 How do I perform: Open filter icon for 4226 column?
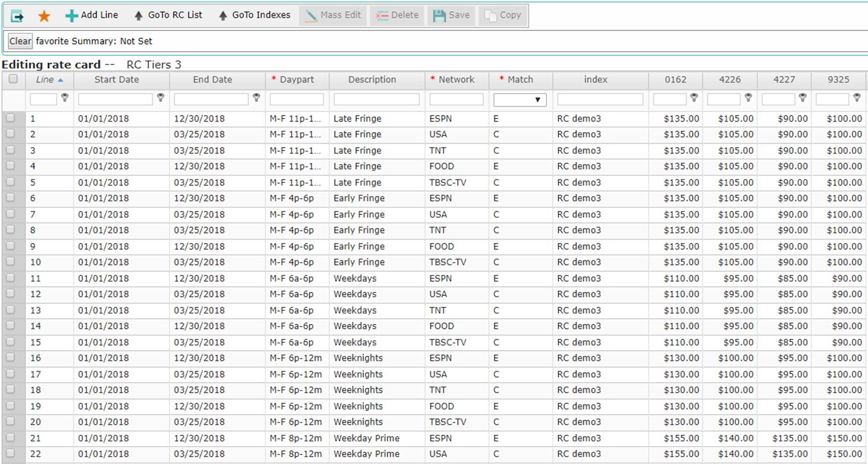coord(748,98)
